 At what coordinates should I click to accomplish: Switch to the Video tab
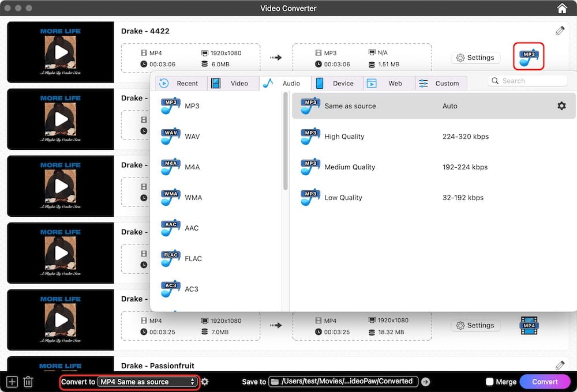pyautogui.click(x=230, y=83)
